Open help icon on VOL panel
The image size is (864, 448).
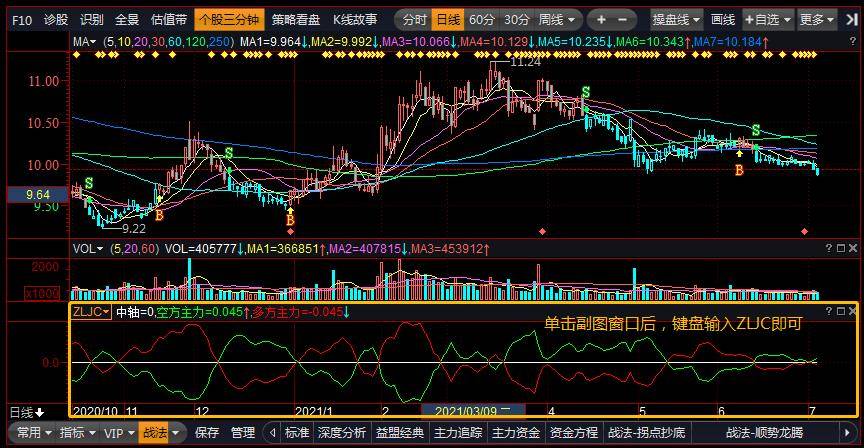[x=829, y=249]
